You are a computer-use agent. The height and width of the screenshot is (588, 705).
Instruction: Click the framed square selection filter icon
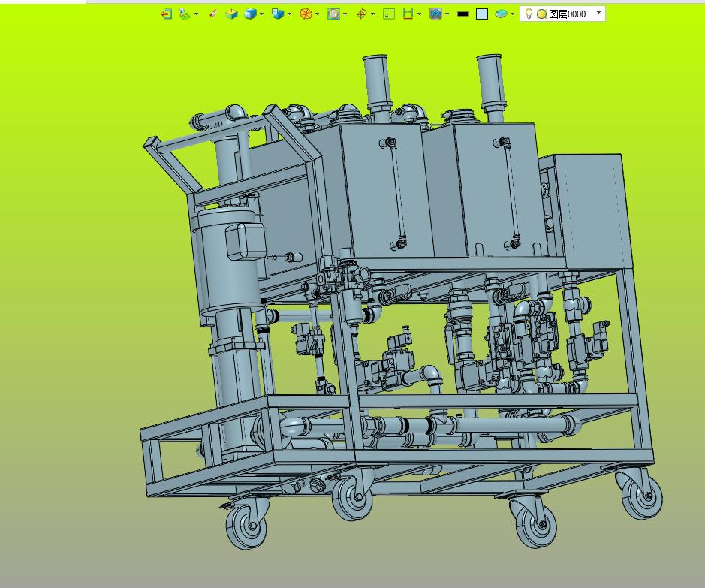click(x=333, y=14)
